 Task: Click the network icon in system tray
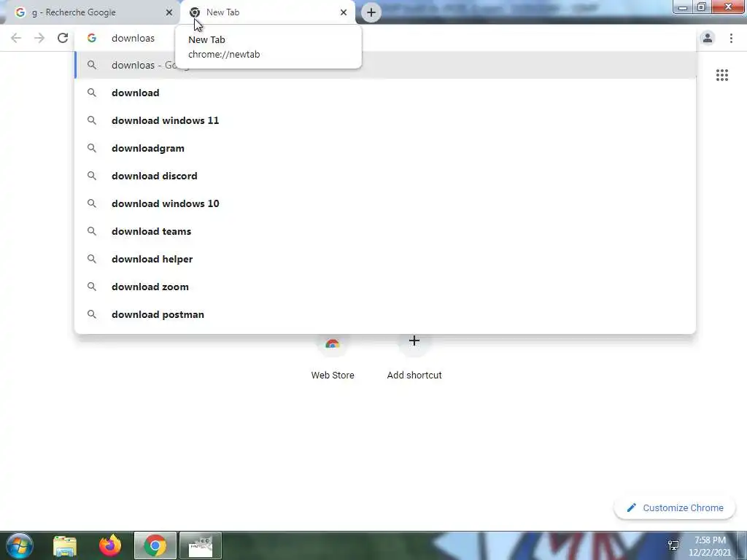click(x=673, y=545)
